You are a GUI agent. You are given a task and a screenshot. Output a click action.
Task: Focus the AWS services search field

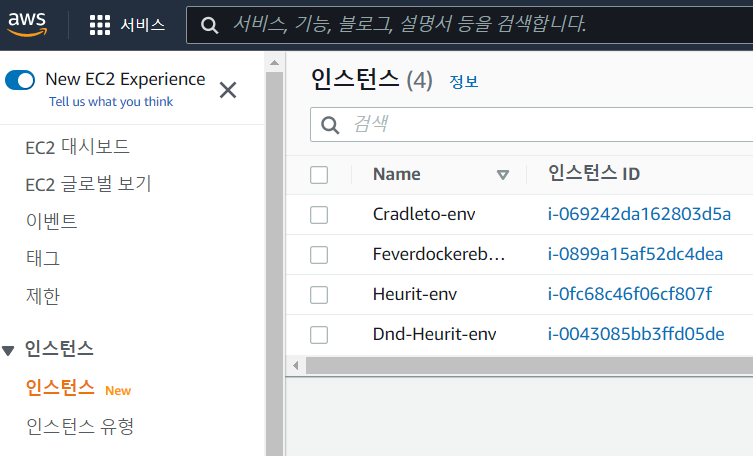click(x=470, y=25)
